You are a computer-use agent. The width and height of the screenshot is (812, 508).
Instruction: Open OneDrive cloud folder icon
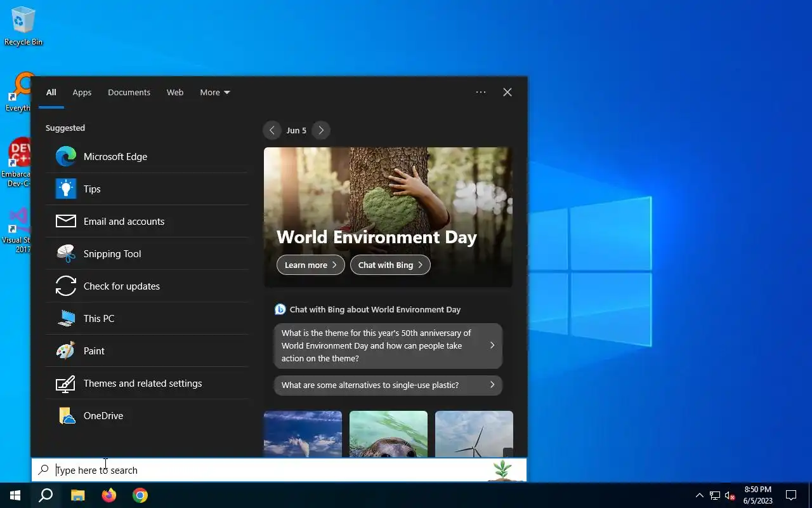(67, 415)
